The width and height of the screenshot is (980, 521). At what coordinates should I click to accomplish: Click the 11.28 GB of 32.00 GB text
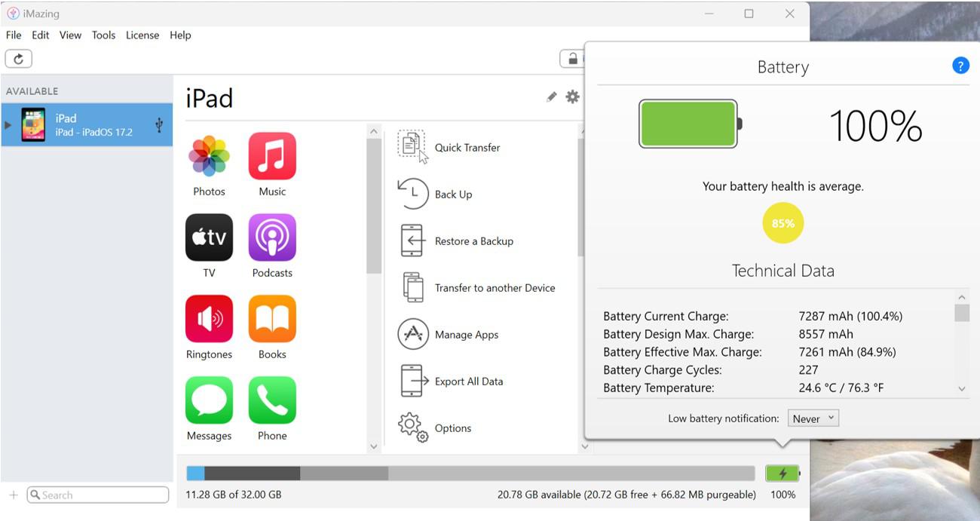[234, 495]
